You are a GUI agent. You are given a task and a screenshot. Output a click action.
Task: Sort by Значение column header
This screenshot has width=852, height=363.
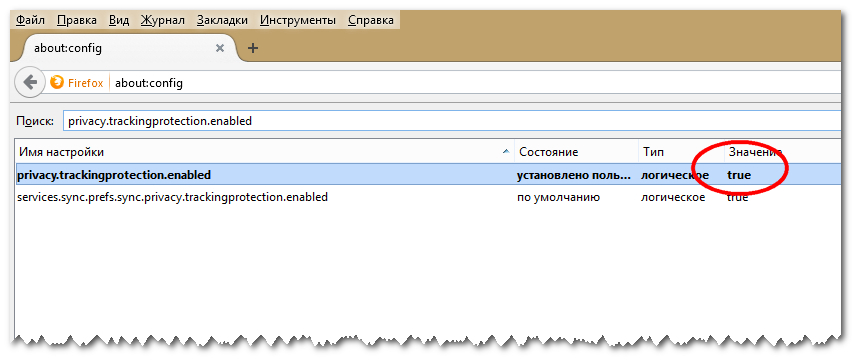point(782,152)
